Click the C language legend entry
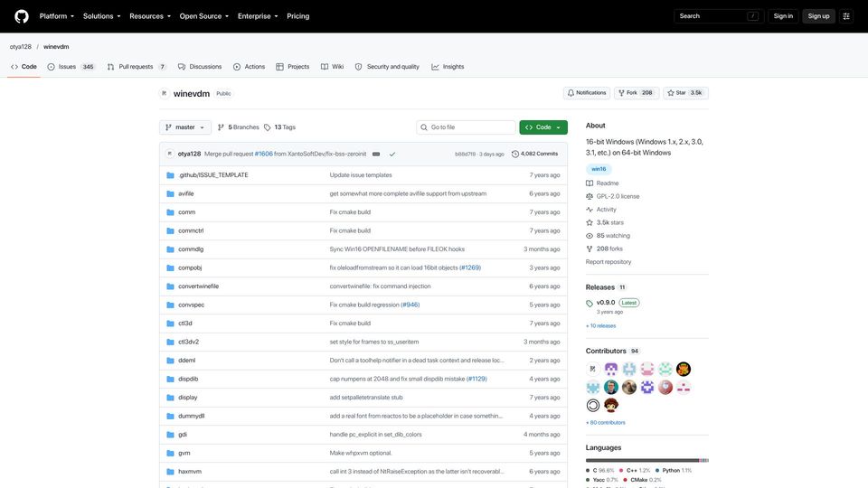This screenshot has width=868, height=488. [x=600, y=470]
